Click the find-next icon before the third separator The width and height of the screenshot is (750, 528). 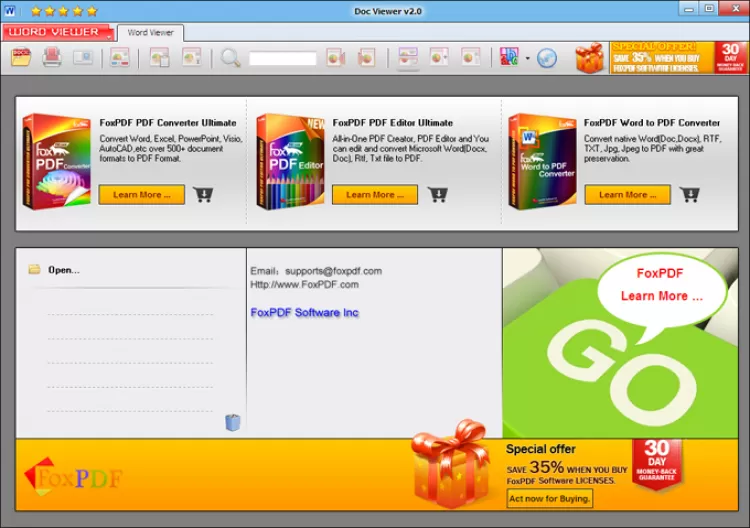[366, 58]
